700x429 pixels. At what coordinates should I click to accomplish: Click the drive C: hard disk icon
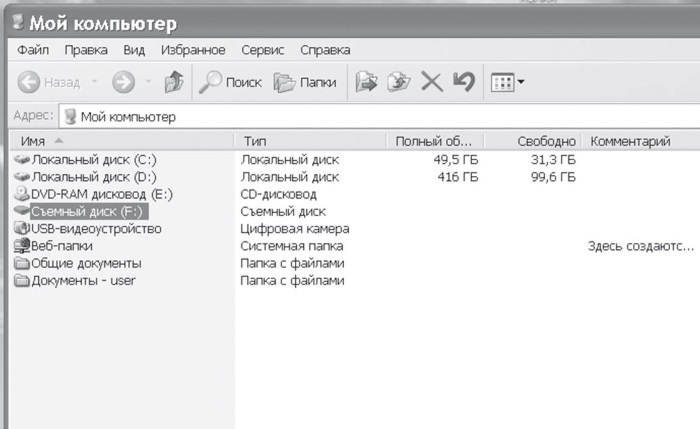click(x=21, y=159)
